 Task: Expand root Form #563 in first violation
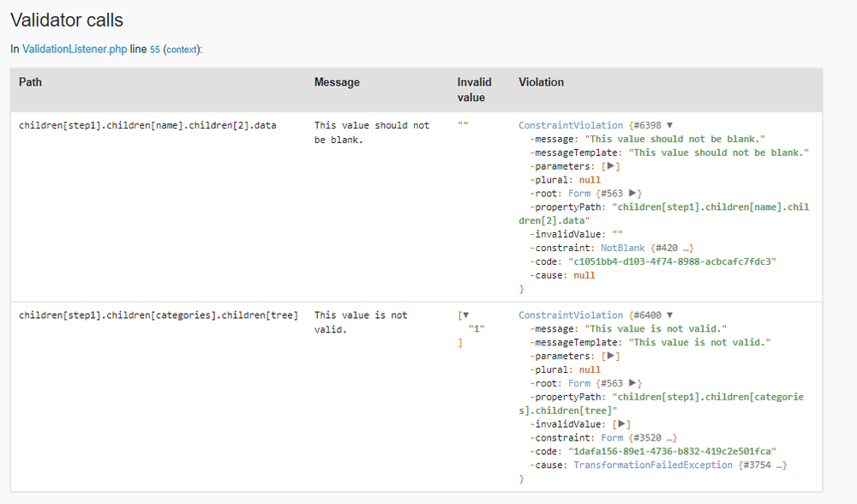tap(632, 194)
